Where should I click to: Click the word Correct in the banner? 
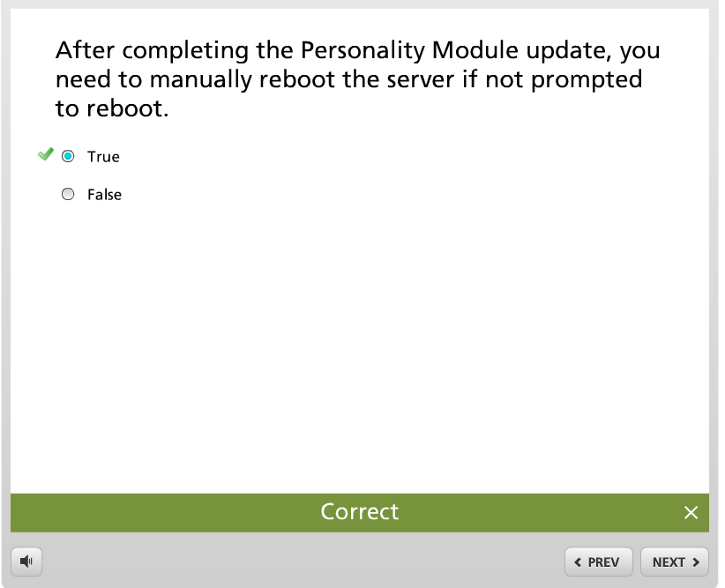360,512
